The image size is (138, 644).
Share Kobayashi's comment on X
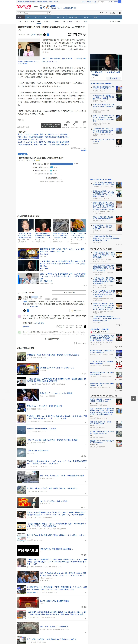(x=25, y=311)
